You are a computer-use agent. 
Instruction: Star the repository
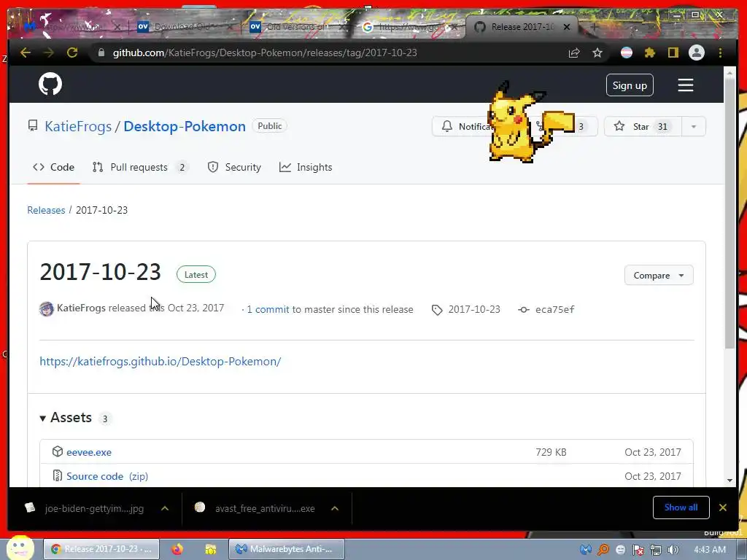point(643,127)
